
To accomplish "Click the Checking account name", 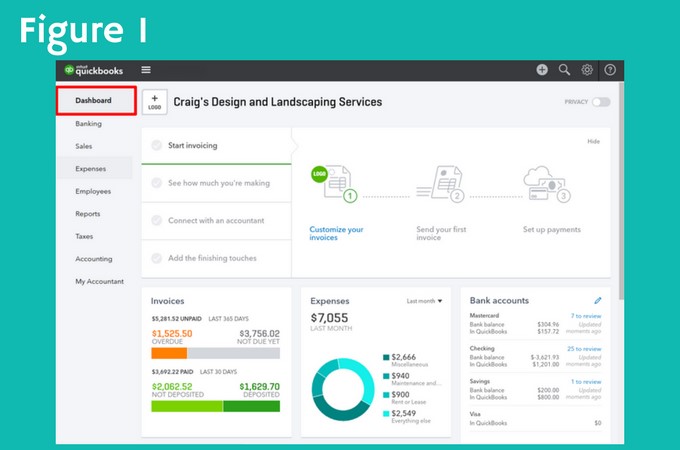I will pos(482,348).
